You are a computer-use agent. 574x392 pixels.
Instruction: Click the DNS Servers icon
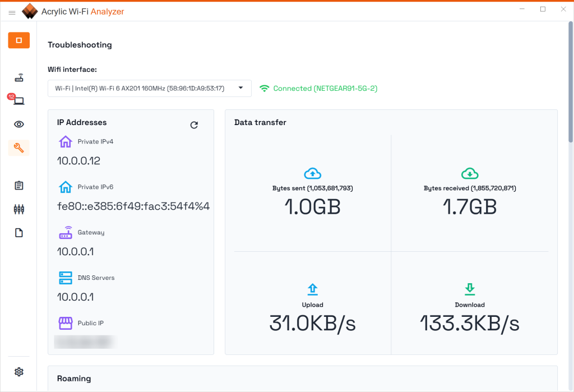pyautogui.click(x=66, y=278)
